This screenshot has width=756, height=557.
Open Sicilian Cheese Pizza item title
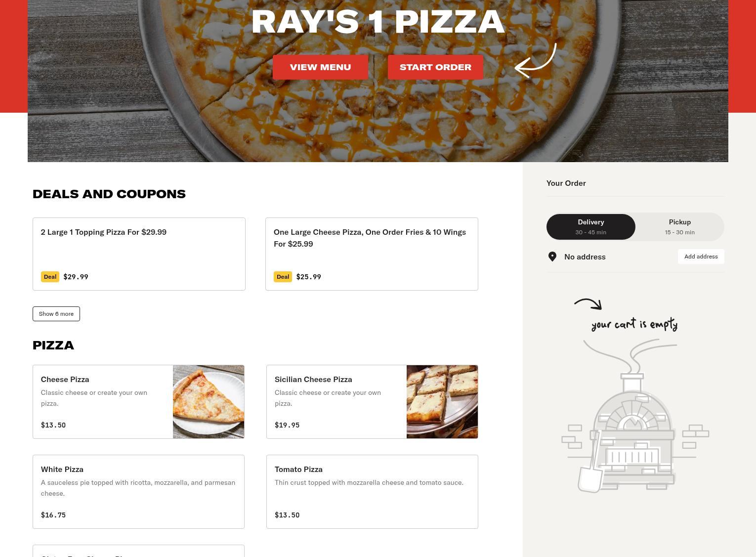coord(313,380)
